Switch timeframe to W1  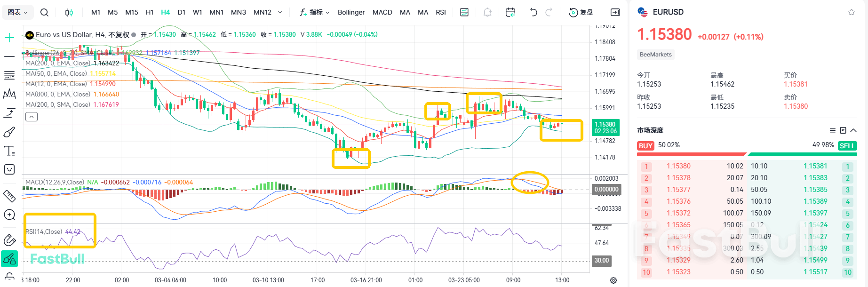(198, 12)
